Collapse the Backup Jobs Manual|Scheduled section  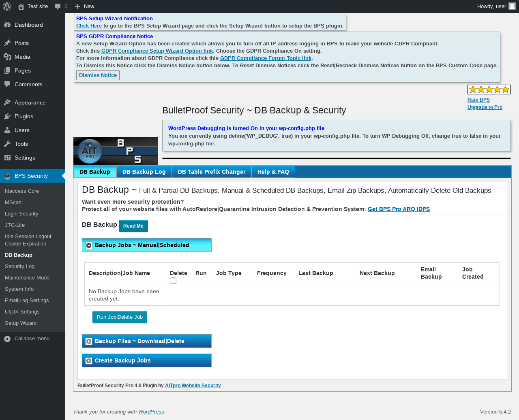point(147,245)
